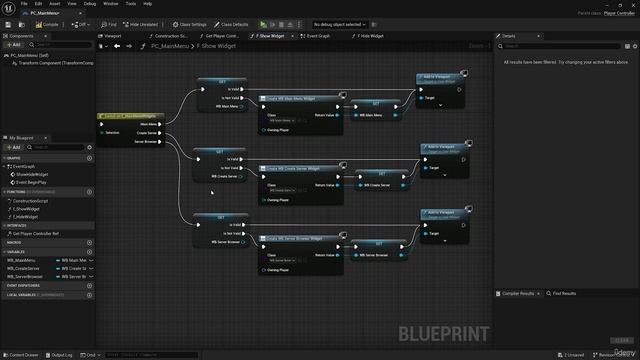Open play options three-dot menu
The height and width of the screenshot is (360, 640).
[299, 24]
